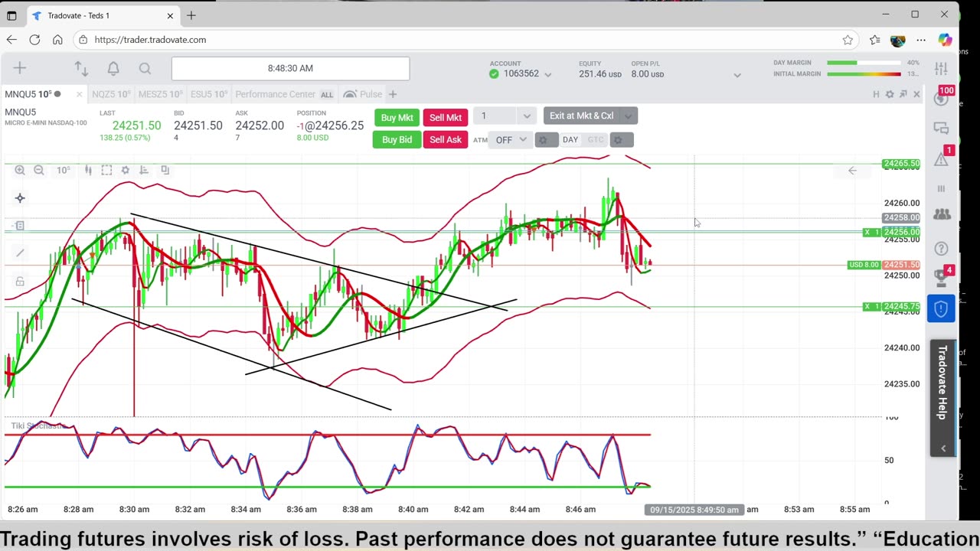
Task: Open the mixer sliders settings icon
Action: point(942,69)
